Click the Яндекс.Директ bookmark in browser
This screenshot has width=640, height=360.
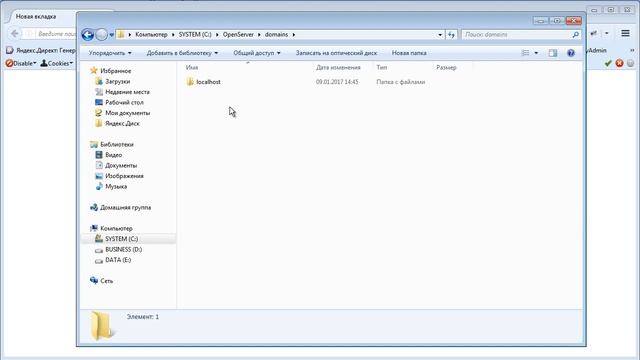41,51
